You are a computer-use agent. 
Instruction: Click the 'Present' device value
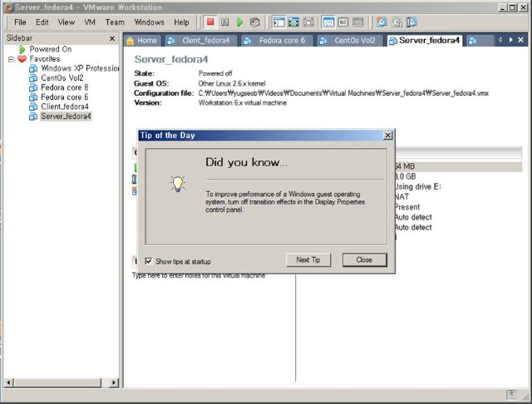coord(407,207)
